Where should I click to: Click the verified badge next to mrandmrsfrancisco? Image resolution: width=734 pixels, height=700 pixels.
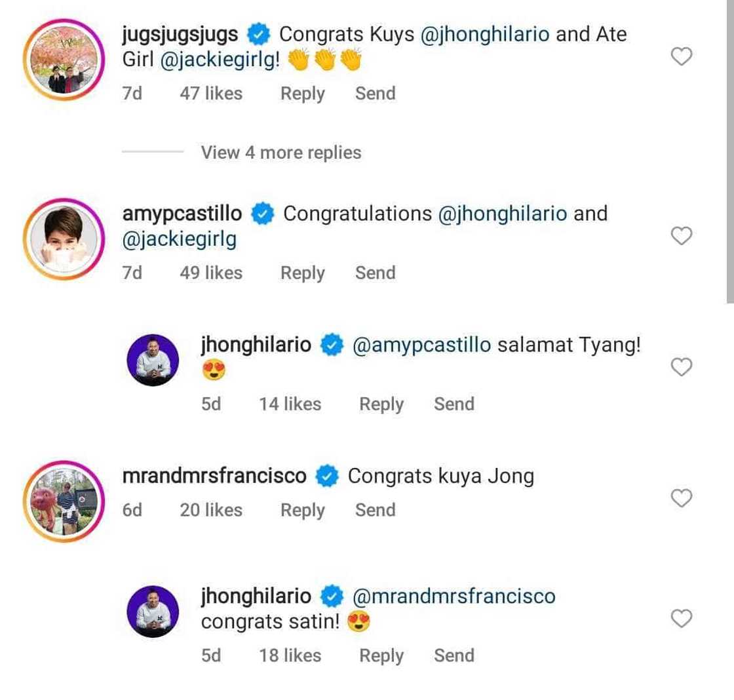(326, 475)
